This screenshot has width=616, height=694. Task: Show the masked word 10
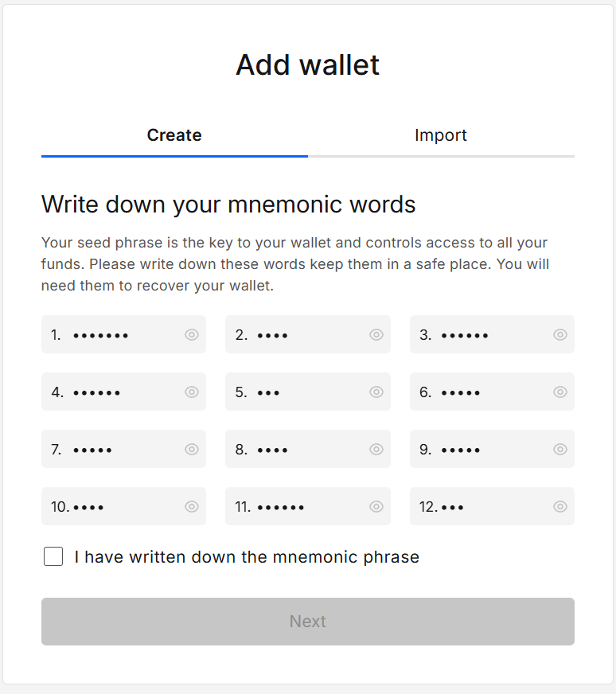(191, 506)
